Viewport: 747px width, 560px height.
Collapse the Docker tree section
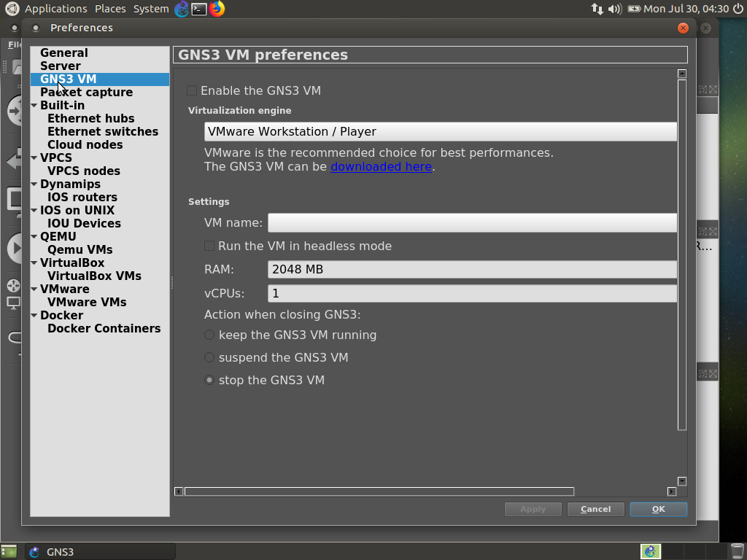34,315
